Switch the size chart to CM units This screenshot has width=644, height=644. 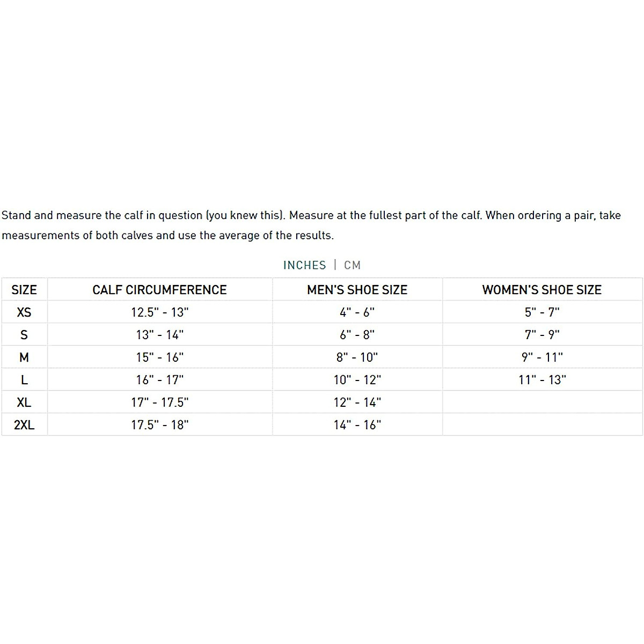pos(353,265)
